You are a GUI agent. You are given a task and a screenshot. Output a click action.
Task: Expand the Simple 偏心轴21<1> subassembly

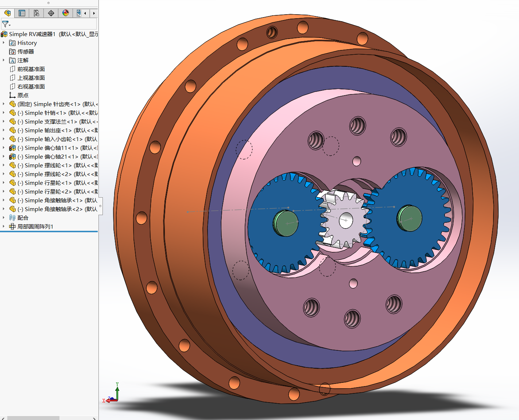(4, 156)
